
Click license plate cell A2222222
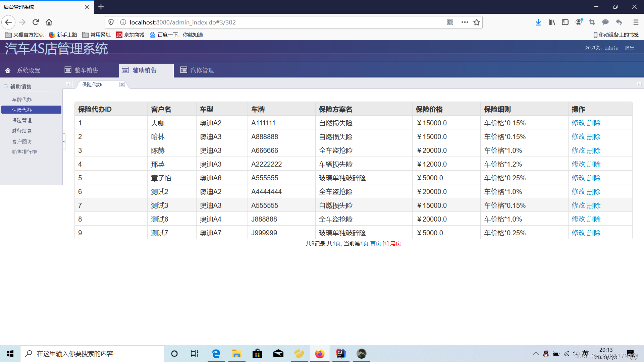click(x=267, y=164)
